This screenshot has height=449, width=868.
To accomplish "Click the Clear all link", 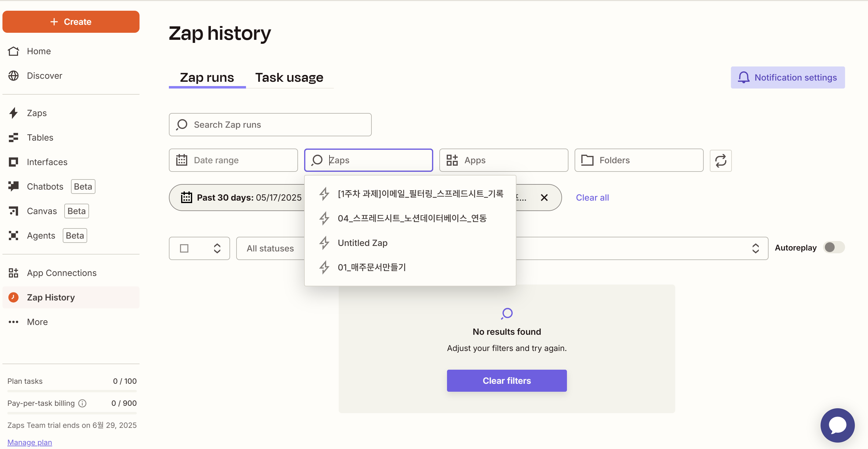I will [592, 198].
